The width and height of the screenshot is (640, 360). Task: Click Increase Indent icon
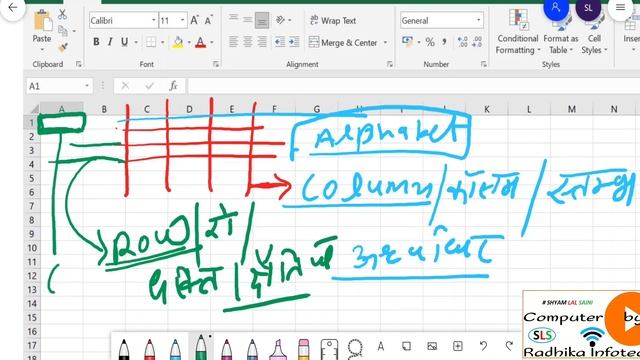(x=294, y=42)
